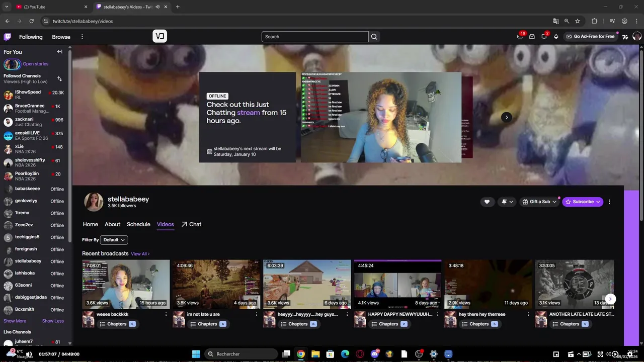Go to Browse in top nav

pyautogui.click(x=61, y=37)
